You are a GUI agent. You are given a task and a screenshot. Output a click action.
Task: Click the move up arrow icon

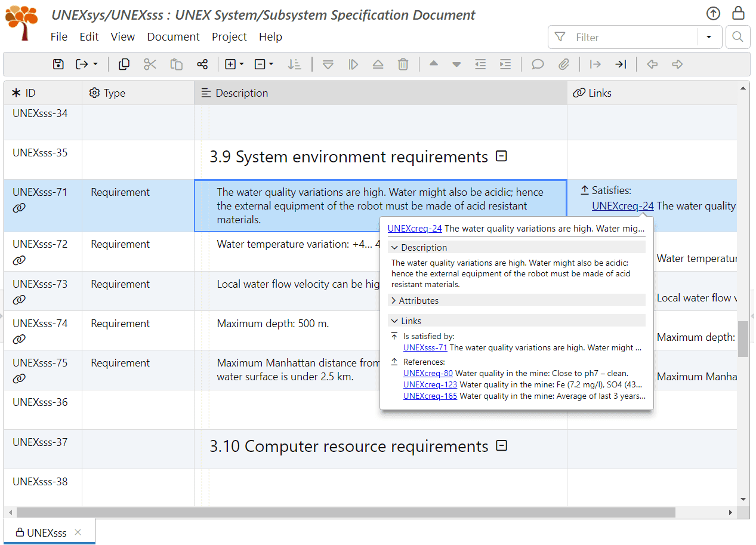pos(434,64)
